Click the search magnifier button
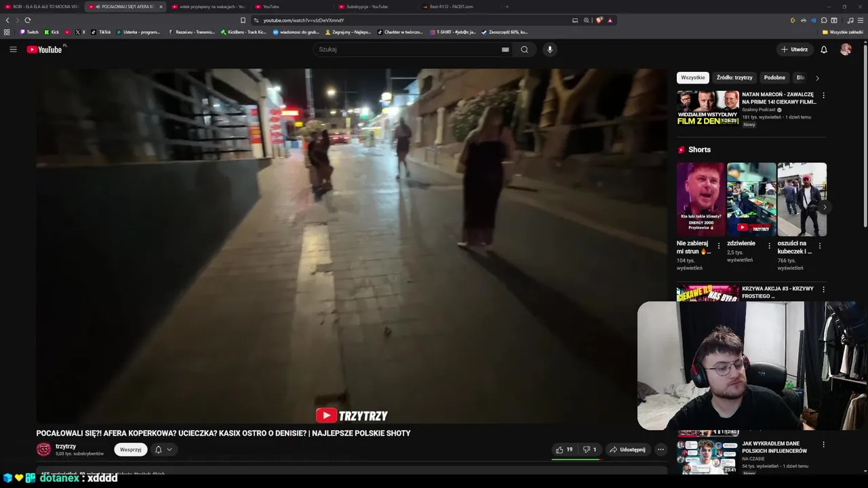Viewport: 868px width, 488px height. [524, 49]
